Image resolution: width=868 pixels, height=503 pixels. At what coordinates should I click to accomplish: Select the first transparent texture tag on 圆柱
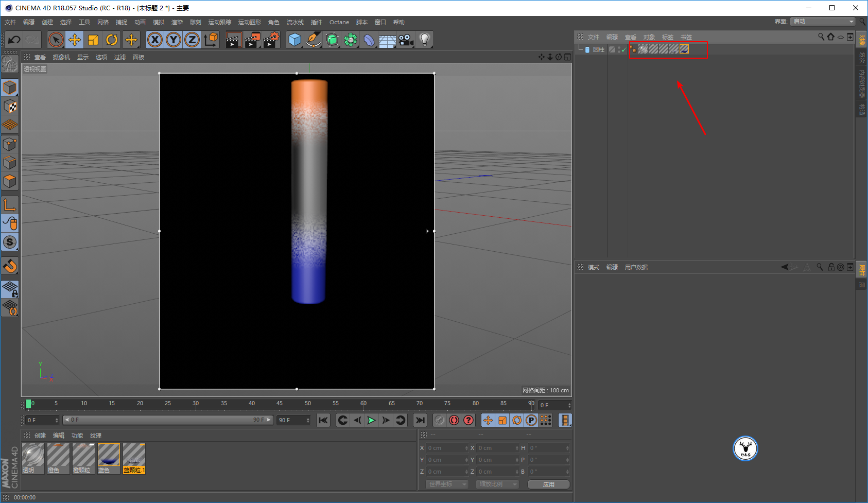pos(643,49)
